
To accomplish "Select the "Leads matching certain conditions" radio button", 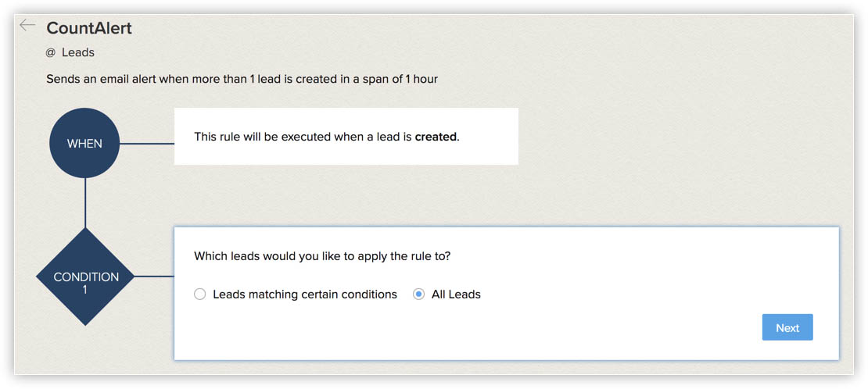I will click(200, 294).
